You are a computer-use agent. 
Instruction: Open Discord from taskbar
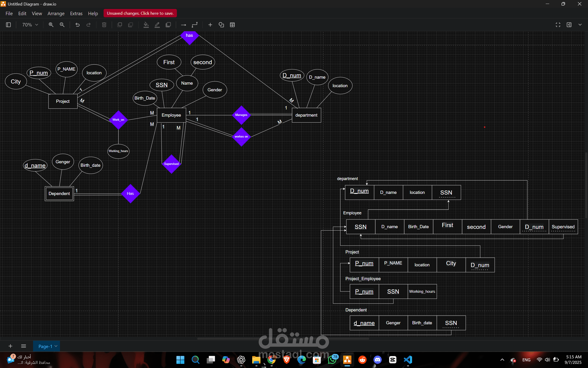click(378, 360)
